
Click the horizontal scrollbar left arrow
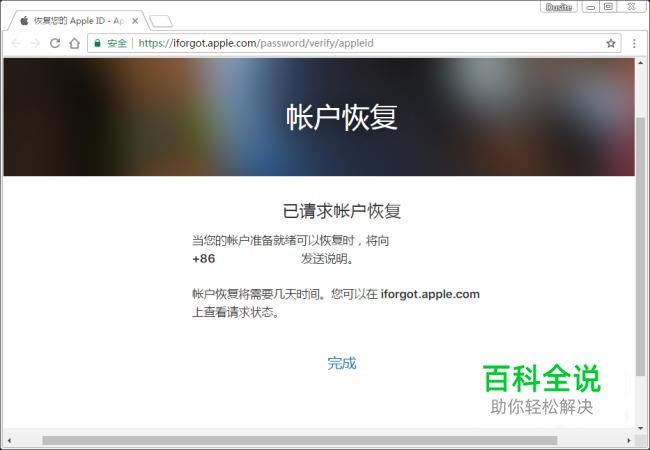coord(9,440)
